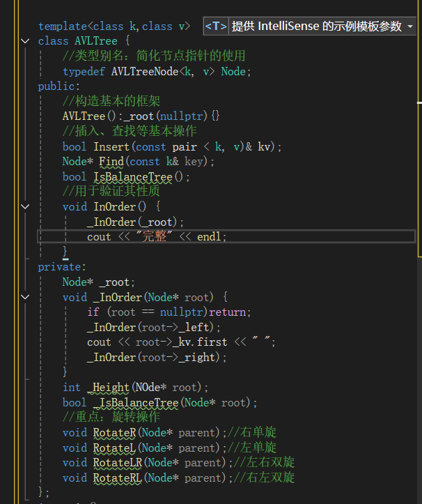422x504 pixels.
Task: Click the comment //插入、查找等基本操作
Action: coord(130,131)
